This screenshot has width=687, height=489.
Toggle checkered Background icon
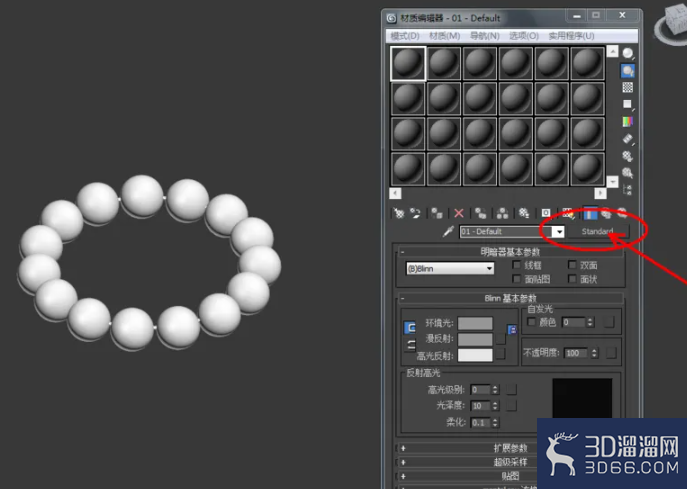click(x=628, y=88)
